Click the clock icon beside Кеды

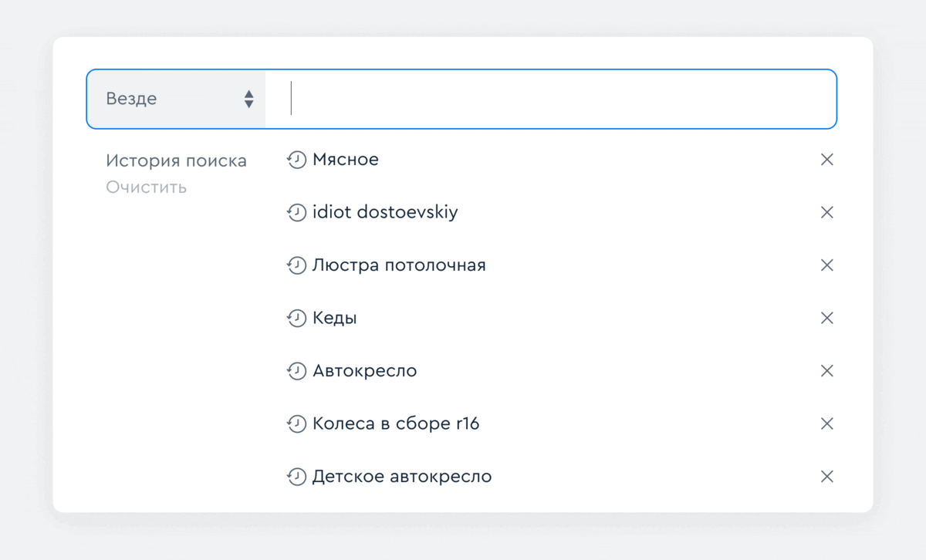(296, 318)
